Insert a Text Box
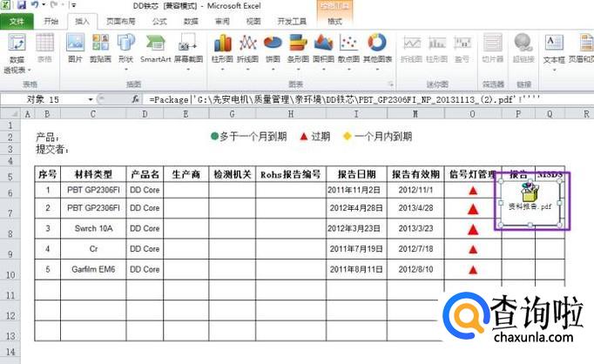The image size is (594, 364). tap(554, 52)
